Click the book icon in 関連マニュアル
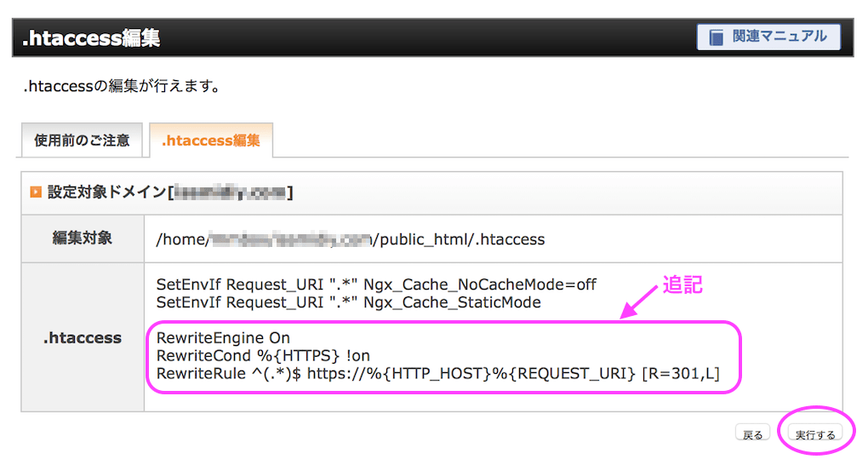 tap(717, 37)
